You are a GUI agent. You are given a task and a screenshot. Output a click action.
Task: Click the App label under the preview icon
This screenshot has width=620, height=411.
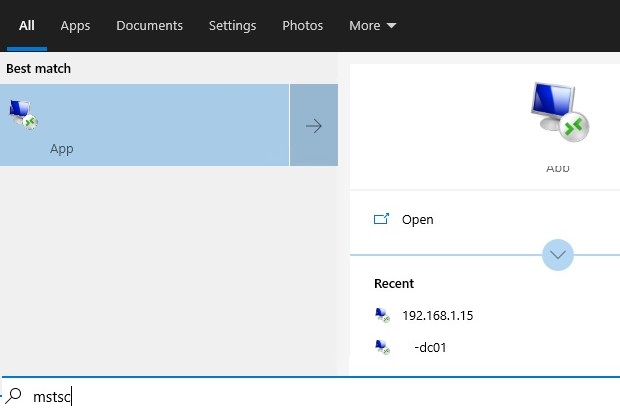tap(557, 168)
